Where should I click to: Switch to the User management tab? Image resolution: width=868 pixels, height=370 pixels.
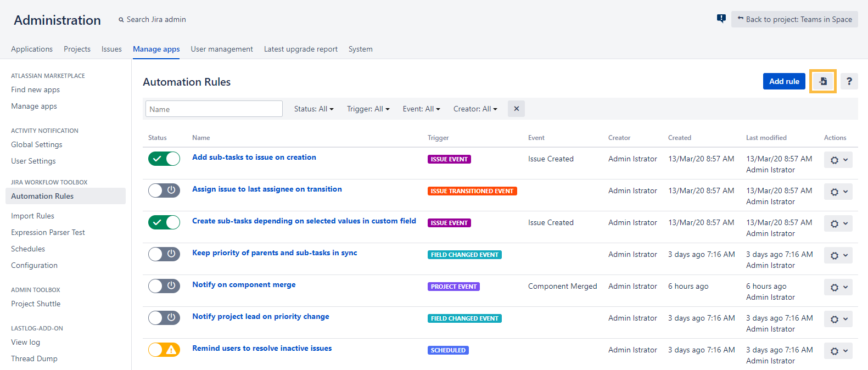(x=222, y=49)
